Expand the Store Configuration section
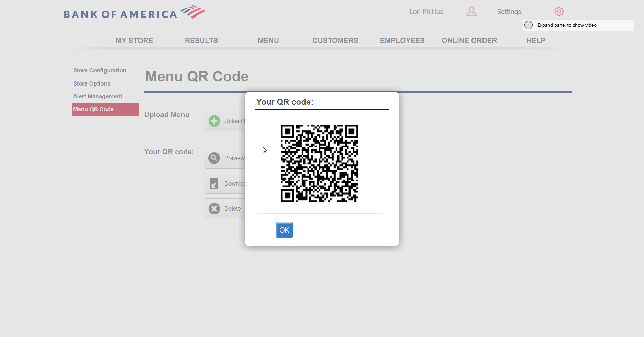Image resolution: width=644 pixels, height=337 pixels. coord(100,70)
